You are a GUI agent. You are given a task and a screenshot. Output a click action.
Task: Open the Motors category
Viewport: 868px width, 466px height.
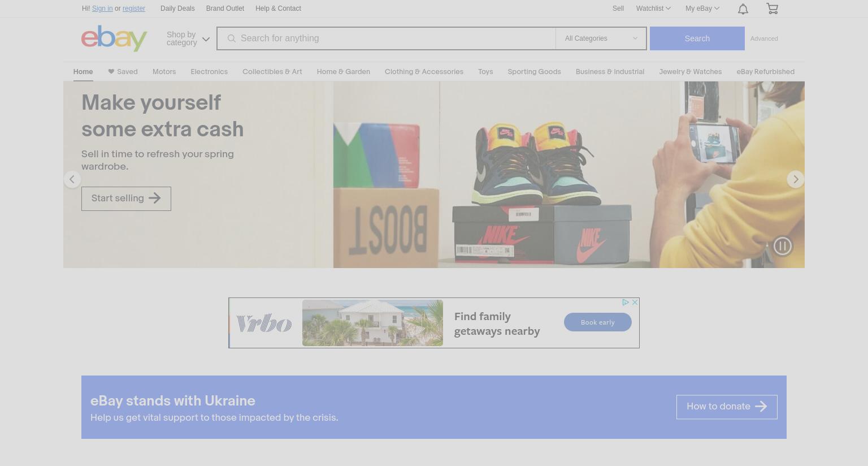pos(164,72)
